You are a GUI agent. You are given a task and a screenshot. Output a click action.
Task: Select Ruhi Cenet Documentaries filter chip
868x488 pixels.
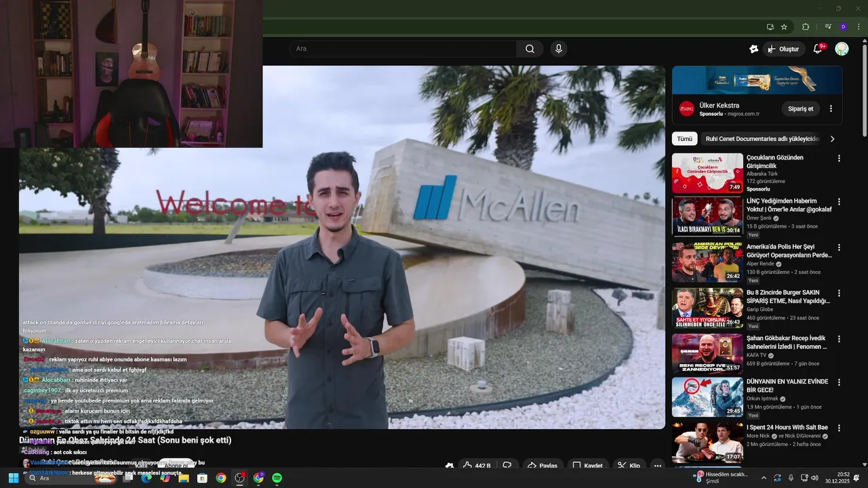762,139
